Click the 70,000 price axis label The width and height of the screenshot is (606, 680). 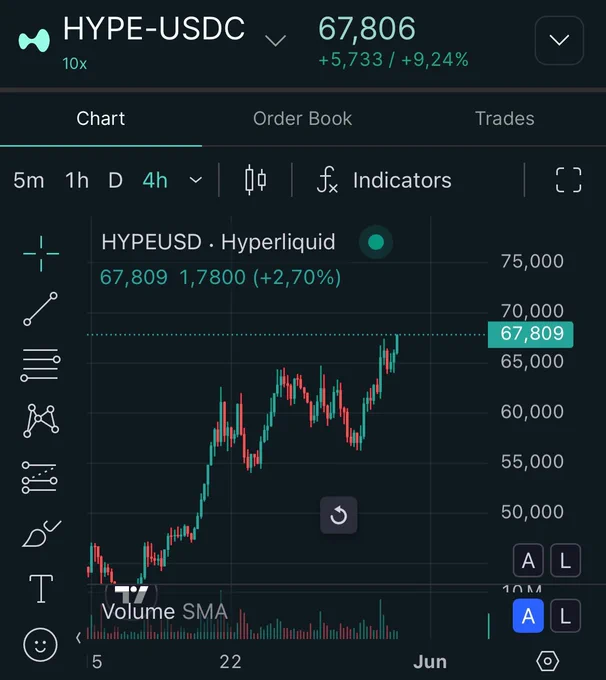point(532,311)
